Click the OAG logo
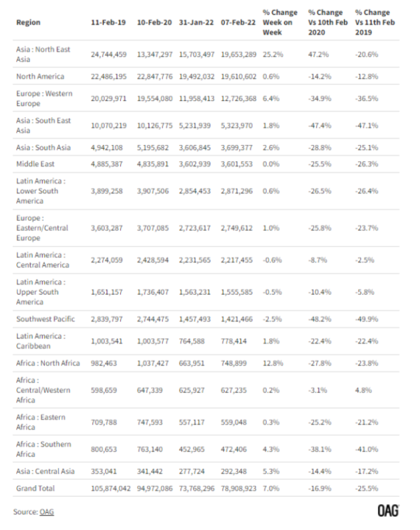This screenshot has height=530, width=420. [388, 511]
